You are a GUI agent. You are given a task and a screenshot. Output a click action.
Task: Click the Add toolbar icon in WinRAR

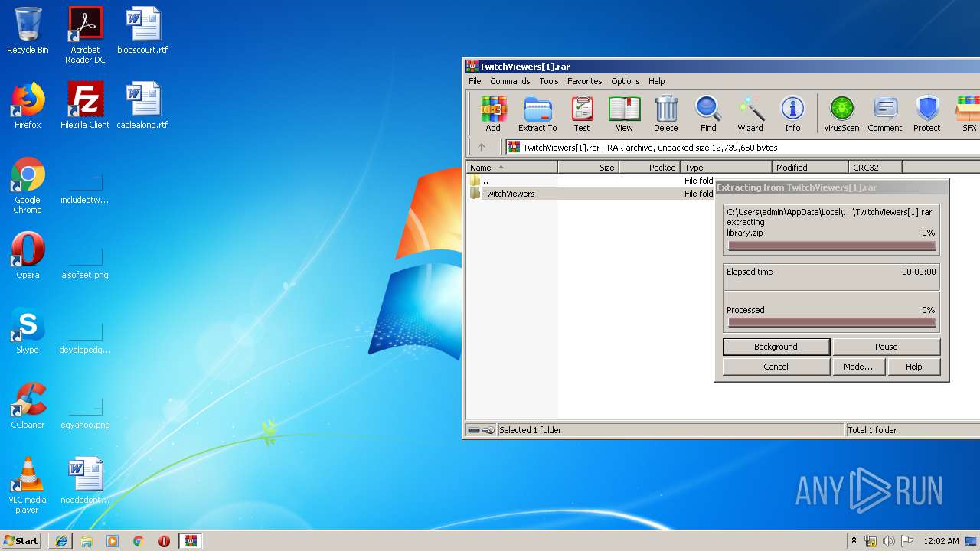[493, 113]
